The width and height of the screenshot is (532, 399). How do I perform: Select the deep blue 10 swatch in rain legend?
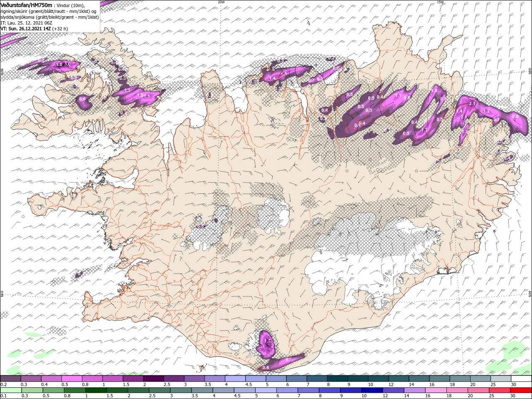(372, 390)
